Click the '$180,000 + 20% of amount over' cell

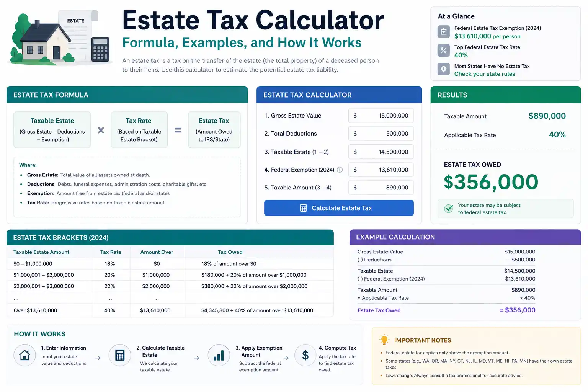pos(254,275)
